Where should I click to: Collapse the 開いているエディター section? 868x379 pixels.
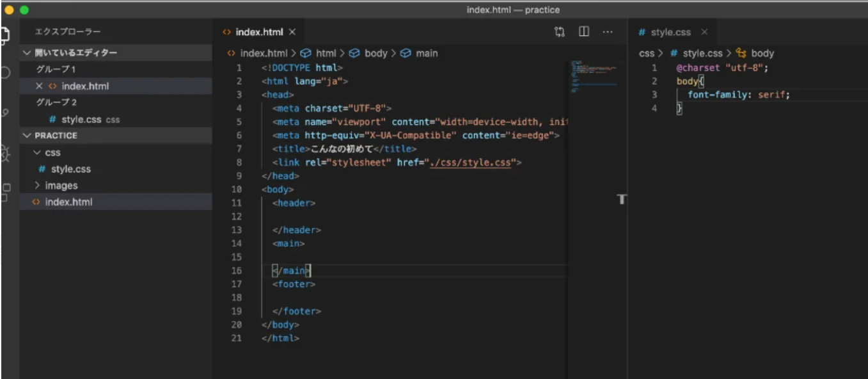[x=77, y=52]
